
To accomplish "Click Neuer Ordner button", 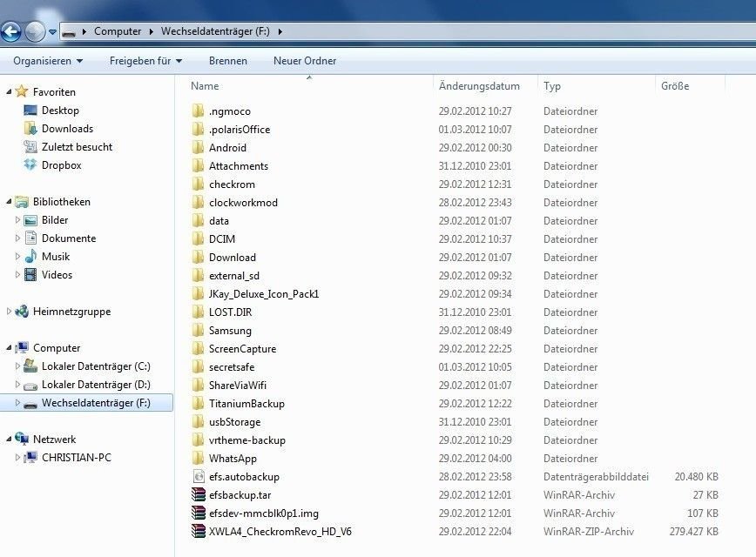I will click(305, 61).
